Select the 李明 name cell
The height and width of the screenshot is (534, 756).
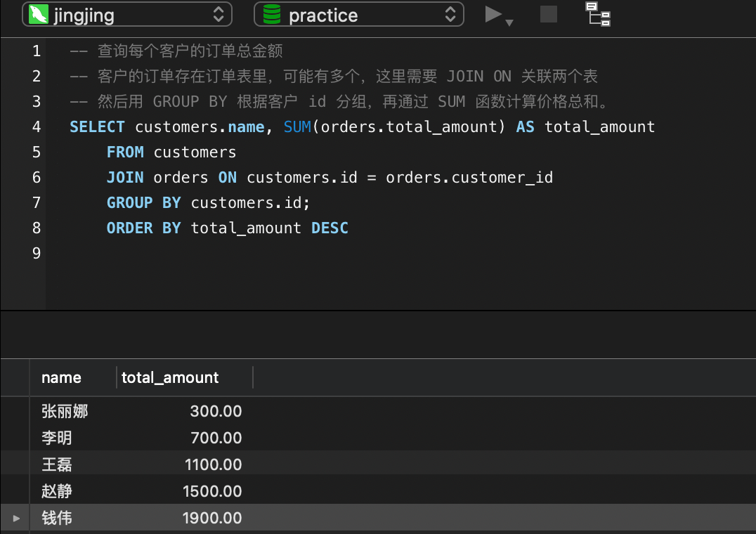[x=57, y=438]
